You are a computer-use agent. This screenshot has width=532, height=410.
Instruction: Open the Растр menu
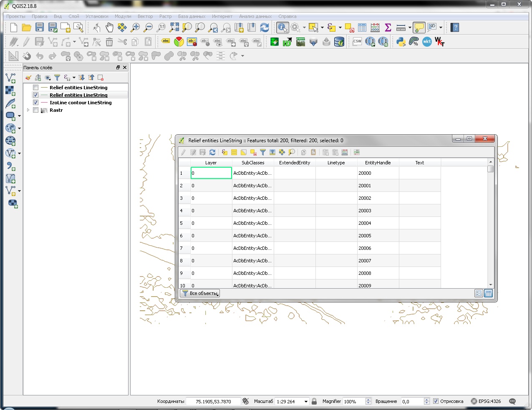[165, 16]
